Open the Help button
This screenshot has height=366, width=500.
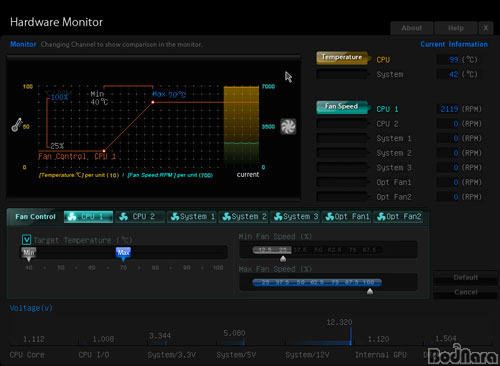(456, 28)
